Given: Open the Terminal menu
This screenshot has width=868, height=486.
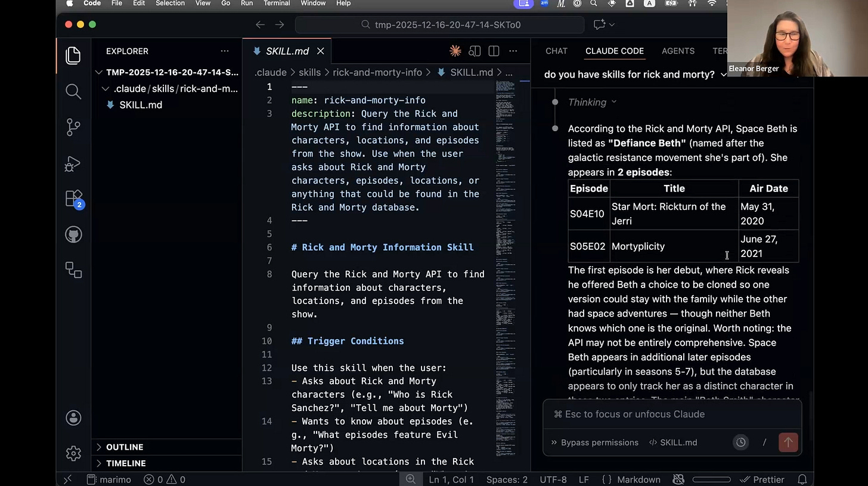Looking at the screenshot, I should [x=277, y=4].
